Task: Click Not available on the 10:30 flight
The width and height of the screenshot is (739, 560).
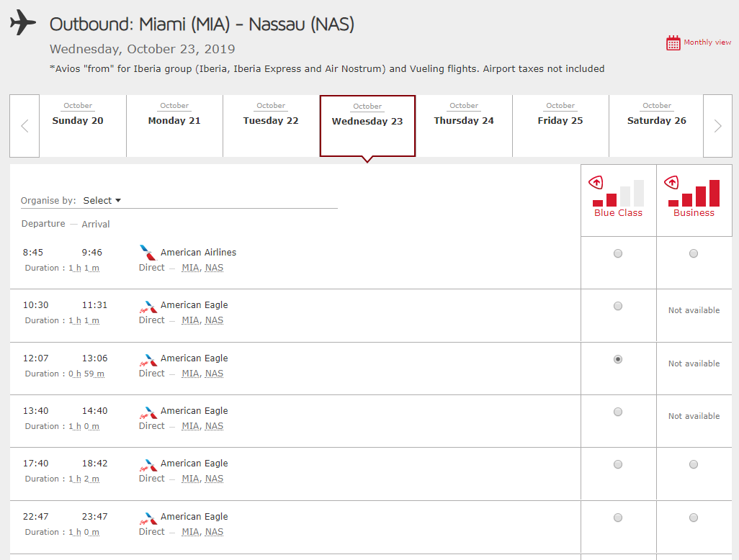Action: (694, 310)
